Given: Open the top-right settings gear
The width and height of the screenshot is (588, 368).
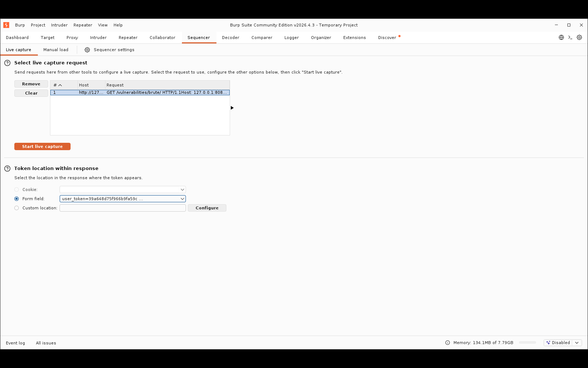Looking at the screenshot, I should coord(580,38).
